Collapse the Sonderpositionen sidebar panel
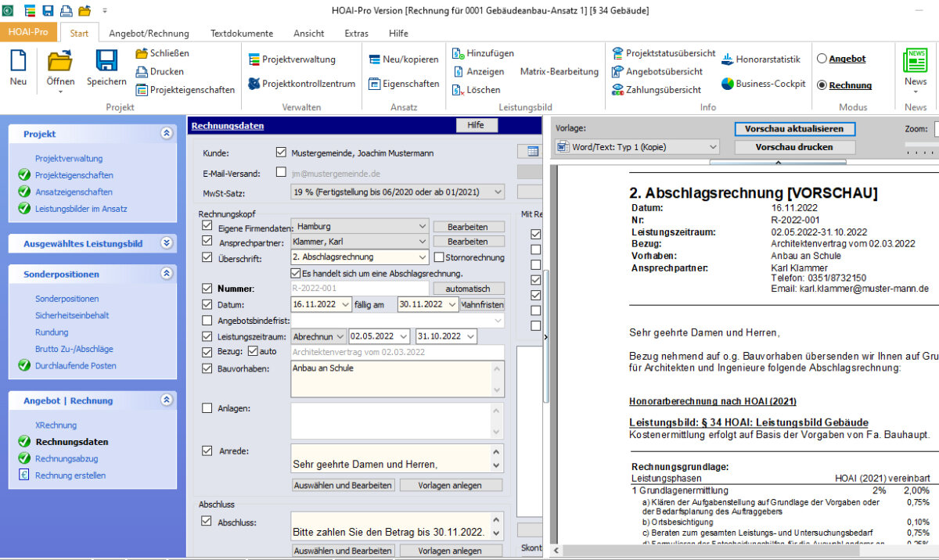The width and height of the screenshot is (939, 560). (166, 275)
